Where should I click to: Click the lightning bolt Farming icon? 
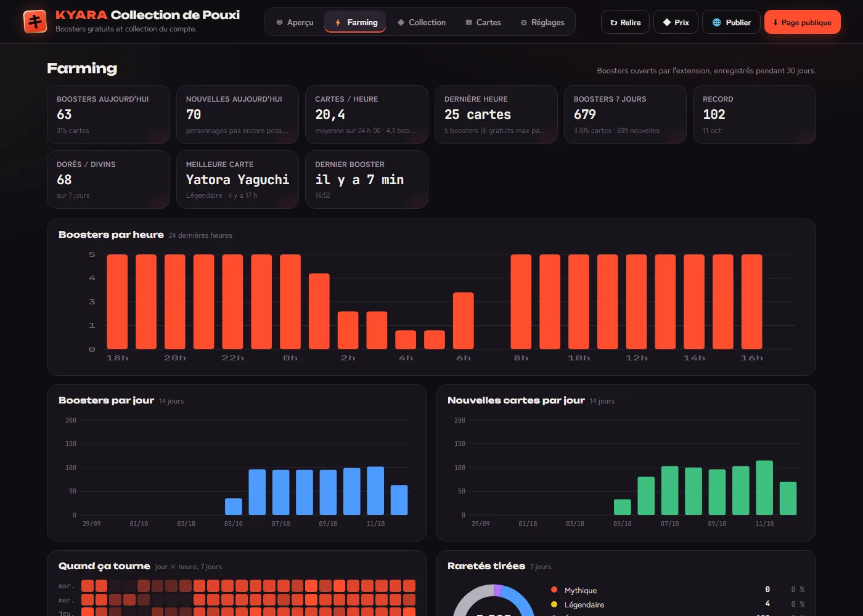338,22
